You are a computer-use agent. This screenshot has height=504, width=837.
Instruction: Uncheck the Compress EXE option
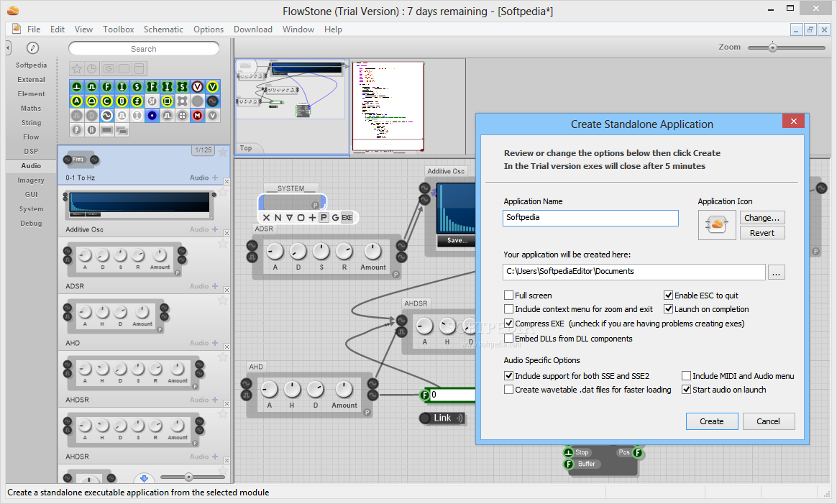coord(508,324)
